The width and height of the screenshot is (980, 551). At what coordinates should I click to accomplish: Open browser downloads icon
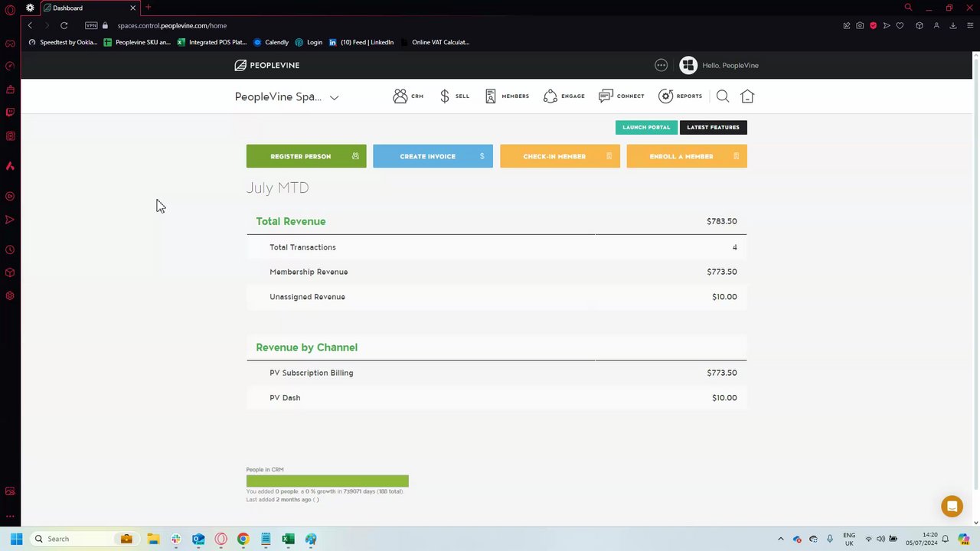point(953,25)
